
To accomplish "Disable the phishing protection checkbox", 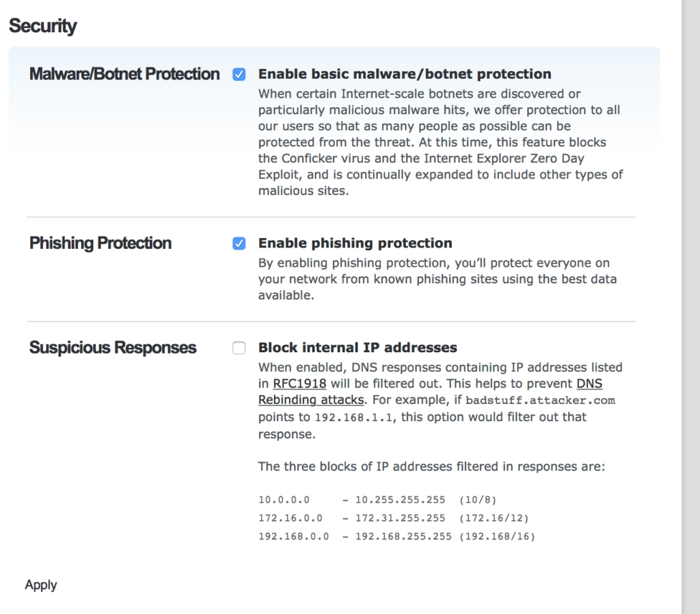I will click(x=239, y=243).
